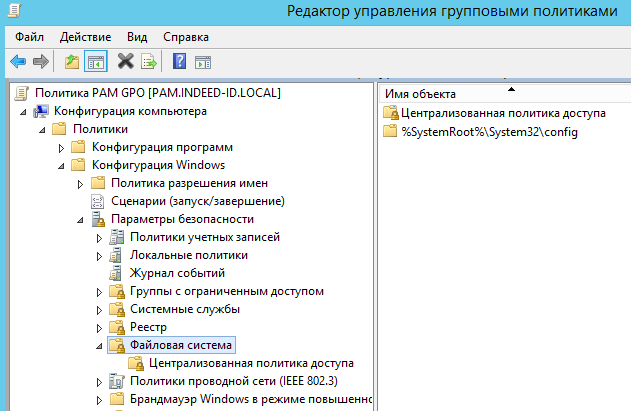Click the blue Help question mark icon
This screenshot has height=411, width=631.
point(180,62)
